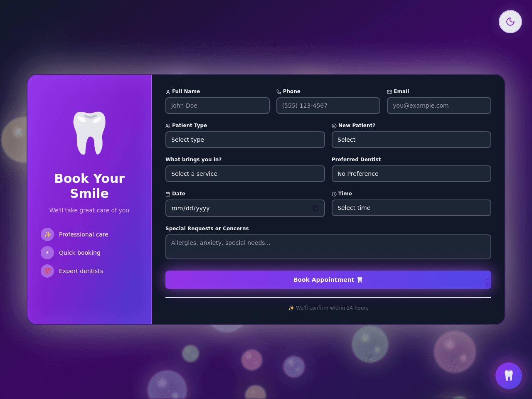Open the New Patient? select box

click(x=411, y=140)
